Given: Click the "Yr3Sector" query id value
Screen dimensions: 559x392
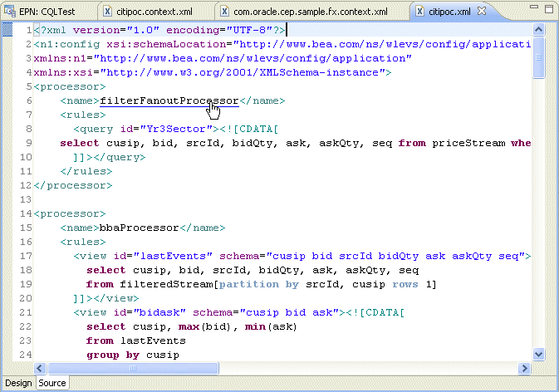Looking at the screenshot, I should pos(176,129).
